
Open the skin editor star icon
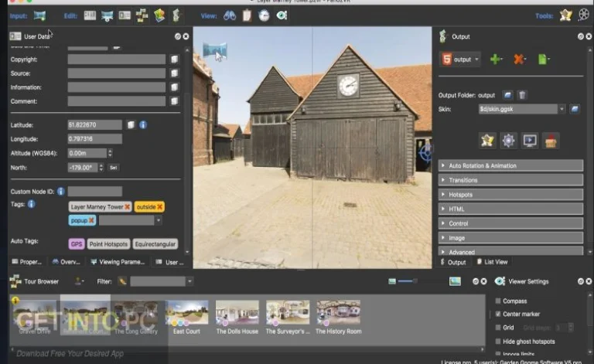tap(487, 140)
